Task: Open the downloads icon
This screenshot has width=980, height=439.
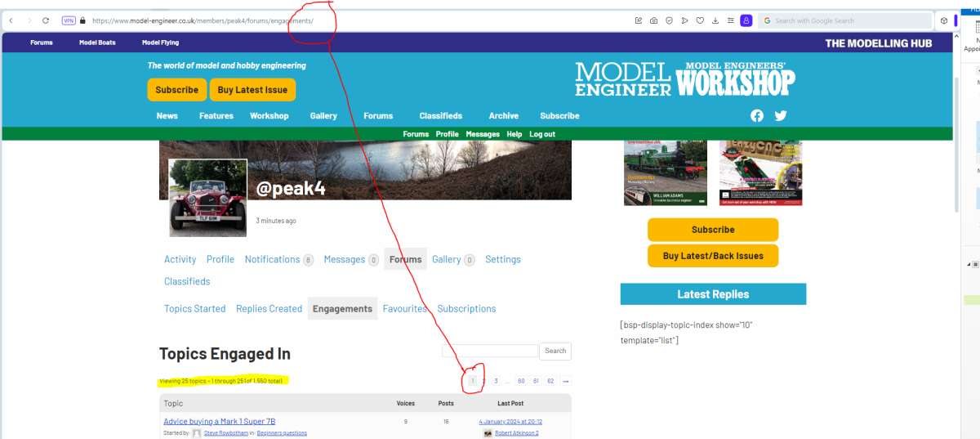Action: point(715,20)
